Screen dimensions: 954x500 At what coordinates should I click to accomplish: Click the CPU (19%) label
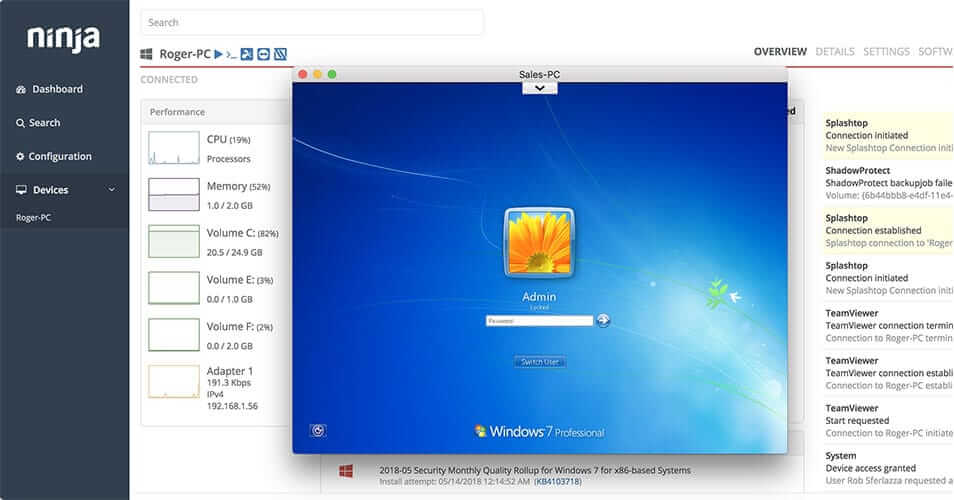pyautogui.click(x=229, y=139)
